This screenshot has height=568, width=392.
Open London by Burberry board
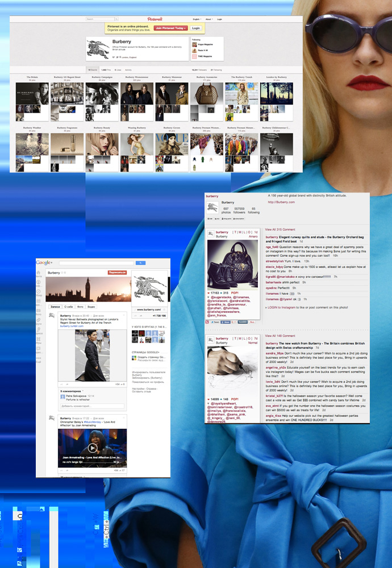click(x=277, y=94)
